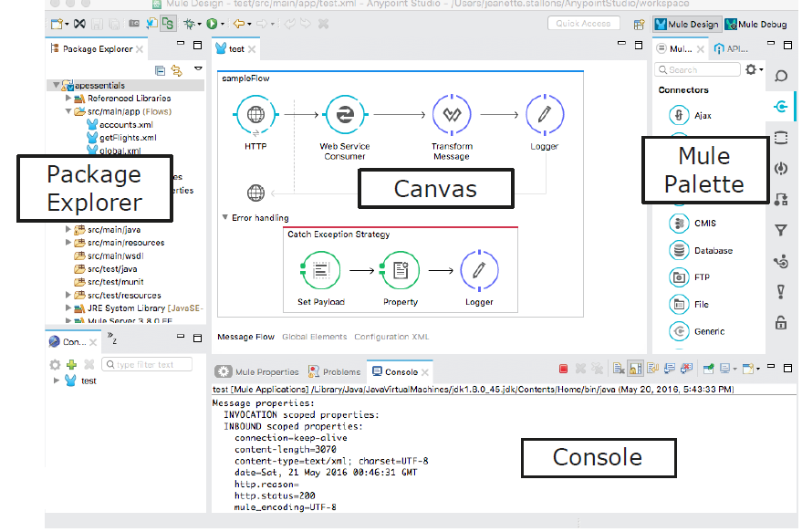The image size is (802, 532).
Task: Collapse the Error handling section
Action: click(225, 218)
